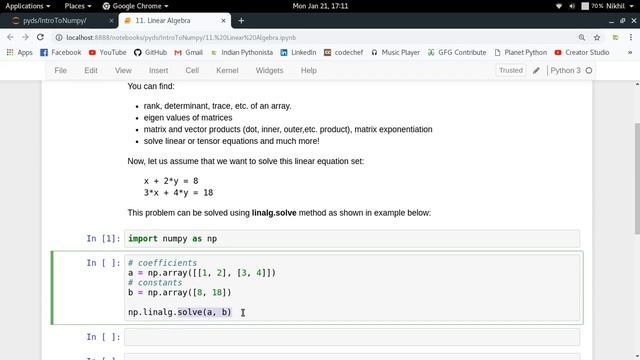View site information icon in address bar
The height and width of the screenshot is (360, 640).
point(59,38)
